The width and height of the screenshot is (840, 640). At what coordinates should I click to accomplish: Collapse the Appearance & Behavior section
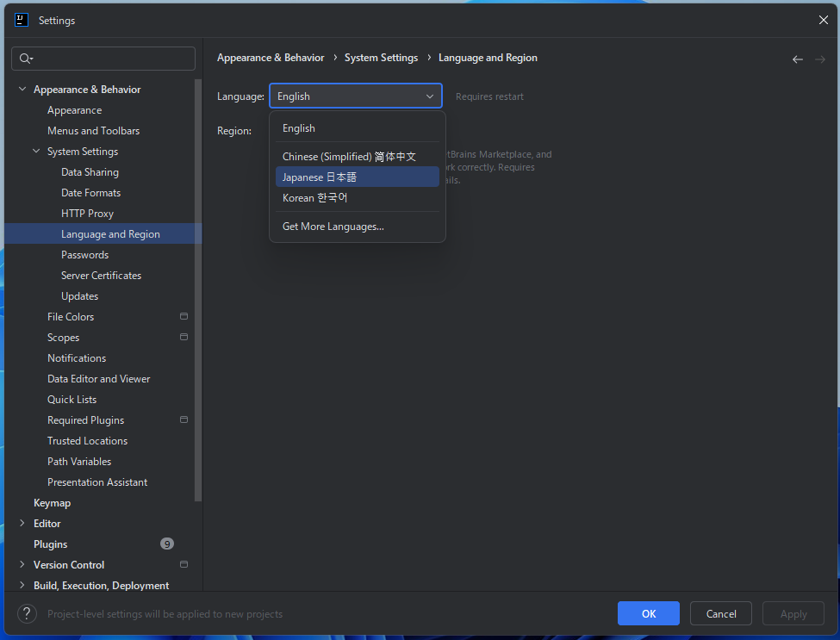pyautogui.click(x=22, y=90)
